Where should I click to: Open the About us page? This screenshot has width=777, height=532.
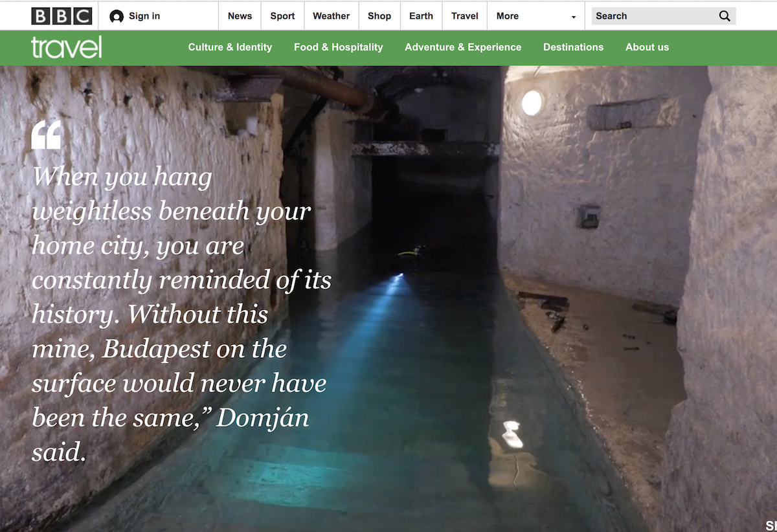point(647,47)
